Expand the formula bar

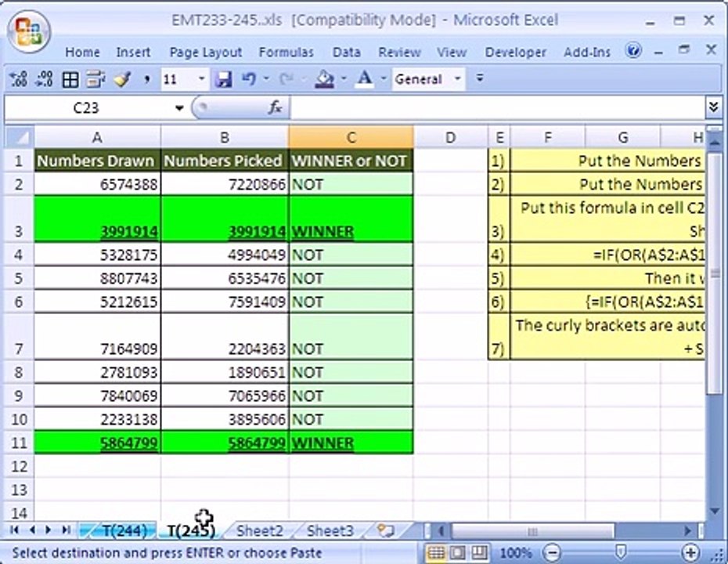pos(714,107)
